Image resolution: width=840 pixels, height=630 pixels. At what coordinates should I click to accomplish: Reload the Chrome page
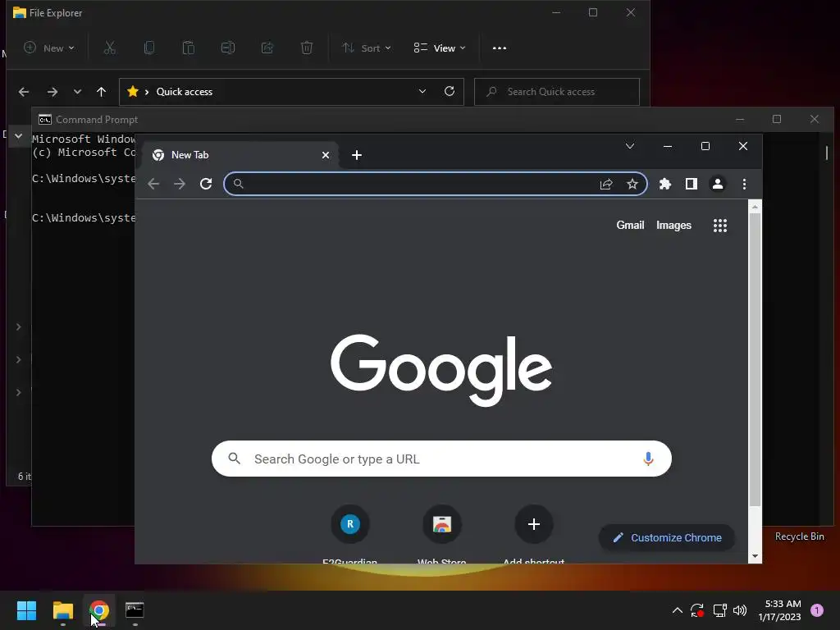coord(206,184)
